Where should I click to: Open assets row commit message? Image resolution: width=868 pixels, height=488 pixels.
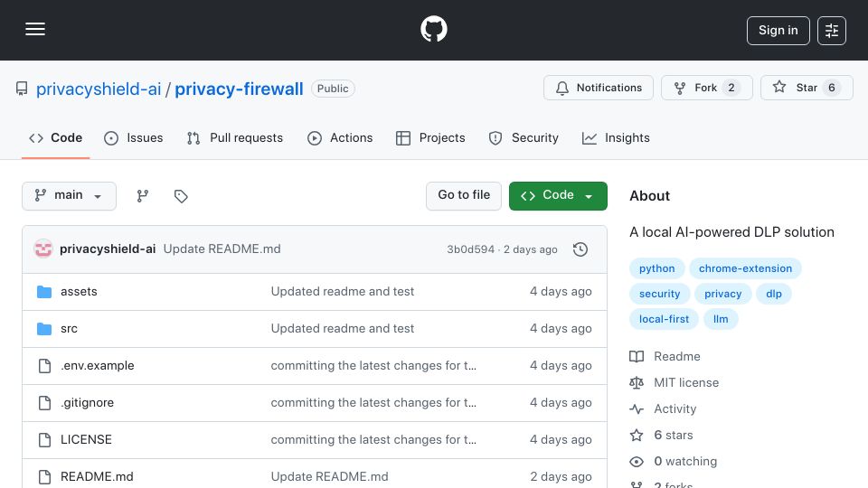coord(342,292)
